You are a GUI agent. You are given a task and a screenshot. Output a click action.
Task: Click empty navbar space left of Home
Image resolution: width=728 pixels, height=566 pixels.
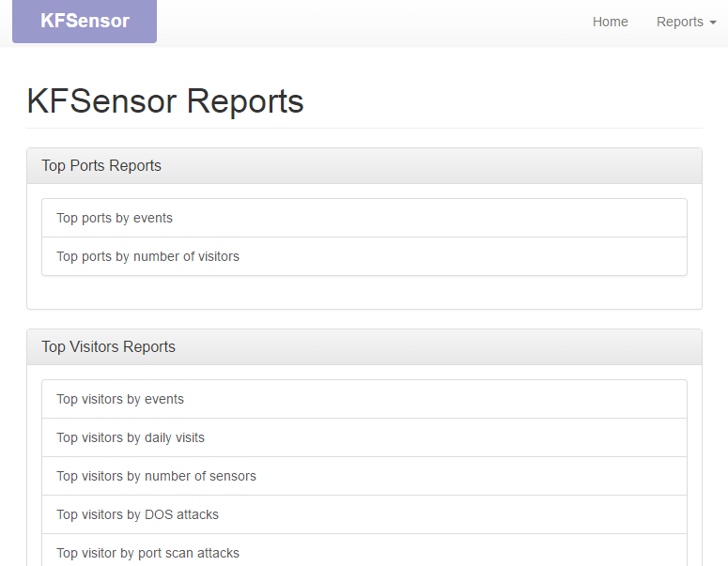click(371, 22)
